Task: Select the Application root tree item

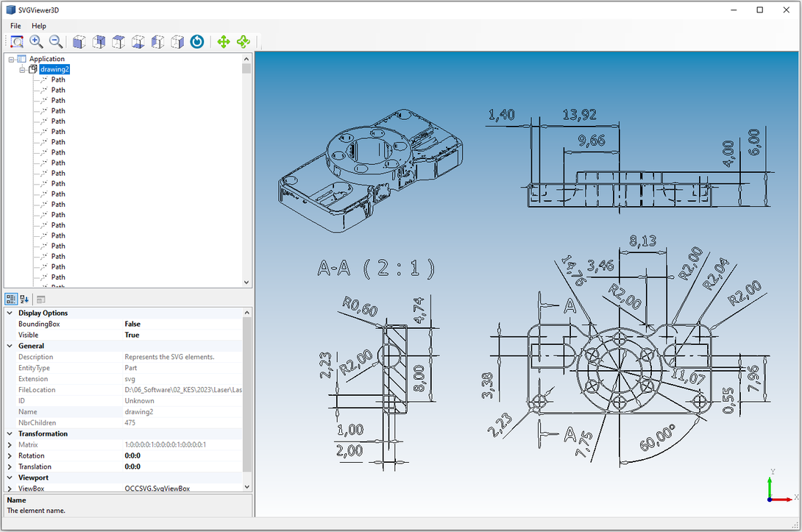Action: click(x=46, y=59)
